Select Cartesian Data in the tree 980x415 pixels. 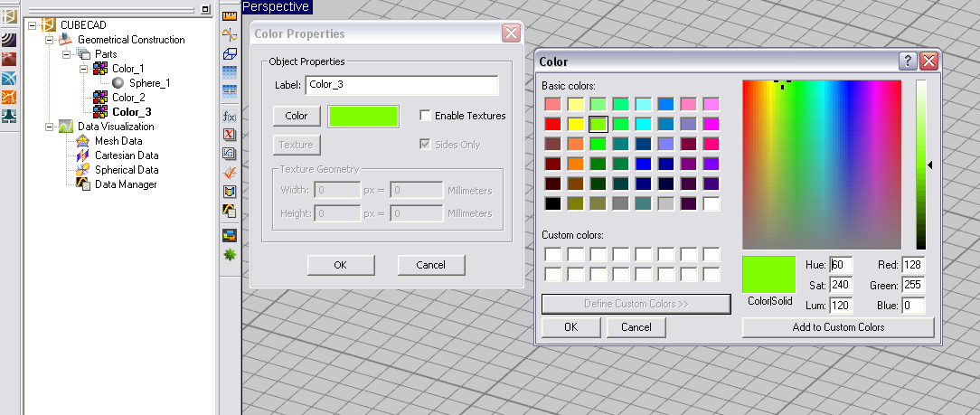click(x=127, y=156)
